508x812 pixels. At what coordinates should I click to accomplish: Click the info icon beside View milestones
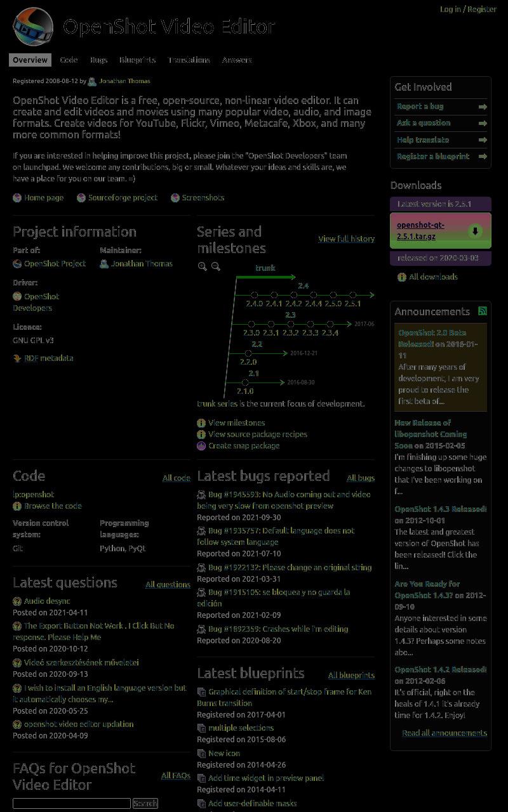(x=201, y=423)
